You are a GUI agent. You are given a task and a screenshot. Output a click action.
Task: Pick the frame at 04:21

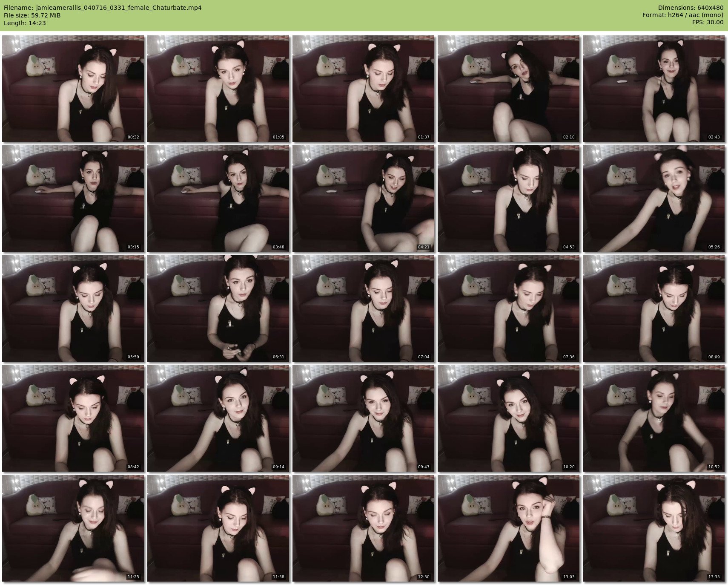363,199
